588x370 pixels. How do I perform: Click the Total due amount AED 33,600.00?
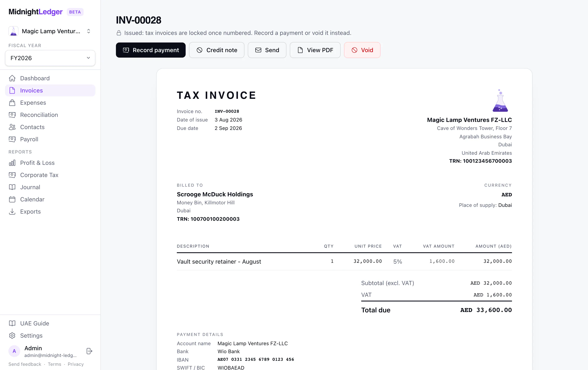click(486, 310)
